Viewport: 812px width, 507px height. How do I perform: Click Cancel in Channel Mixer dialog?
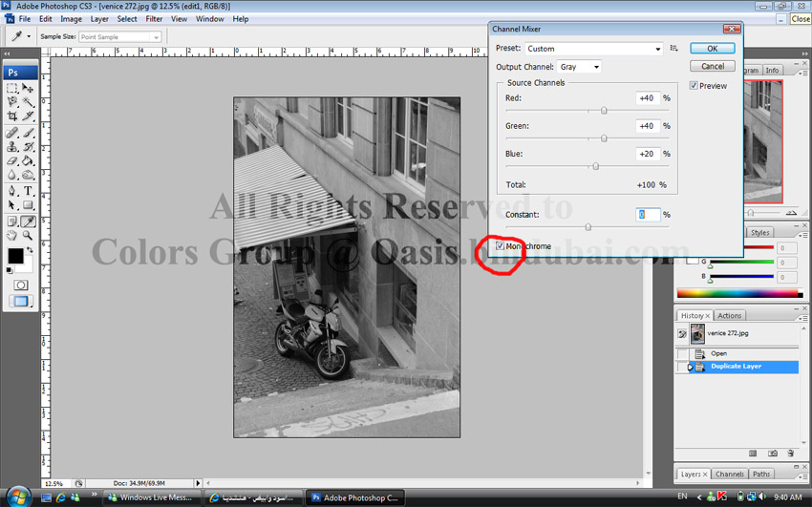point(713,66)
